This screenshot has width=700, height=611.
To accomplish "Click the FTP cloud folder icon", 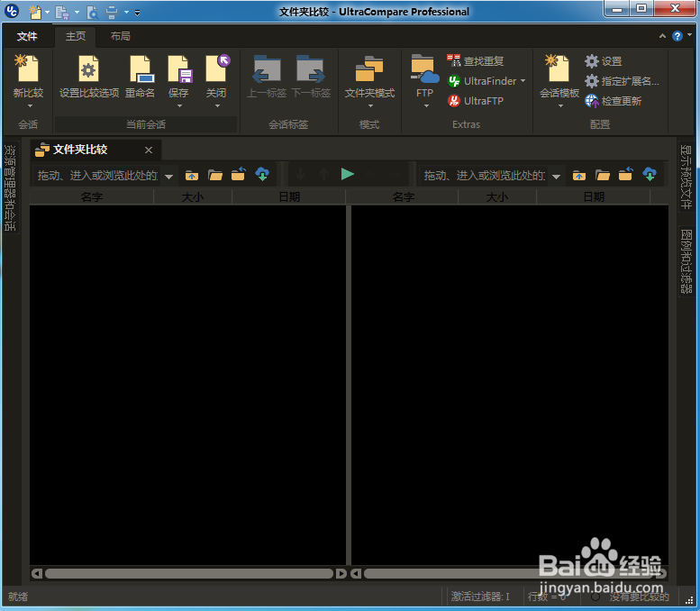I will (x=424, y=68).
